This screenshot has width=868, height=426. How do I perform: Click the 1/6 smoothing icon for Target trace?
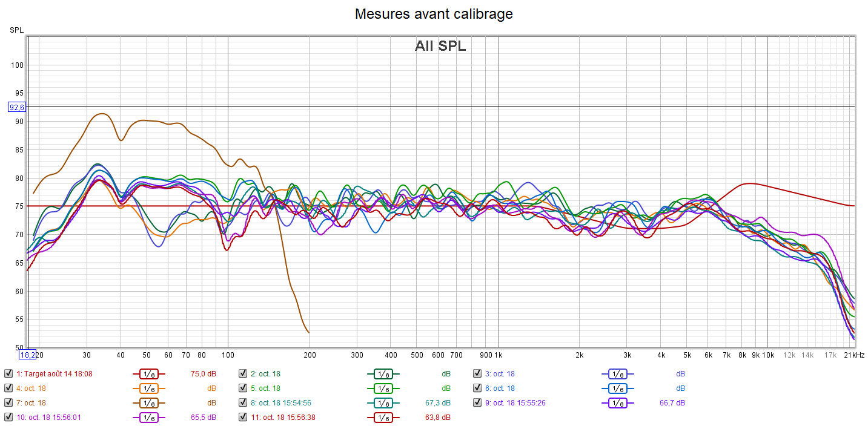[x=148, y=374]
